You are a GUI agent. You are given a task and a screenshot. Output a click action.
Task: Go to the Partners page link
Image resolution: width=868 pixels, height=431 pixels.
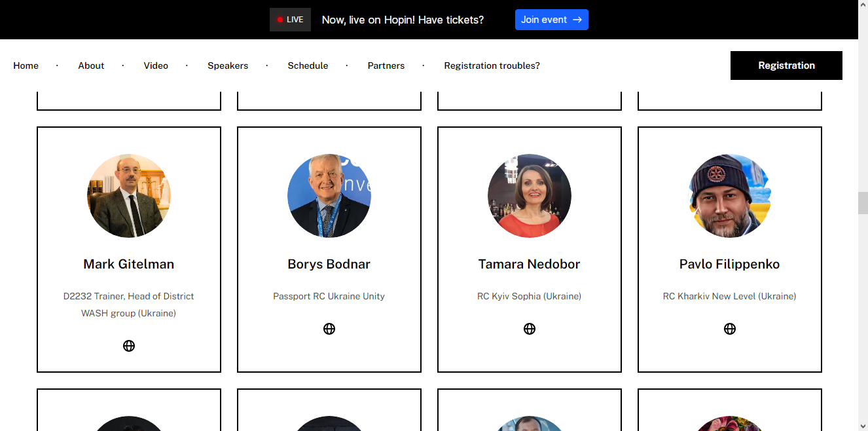pyautogui.click(x=386, y=66)
